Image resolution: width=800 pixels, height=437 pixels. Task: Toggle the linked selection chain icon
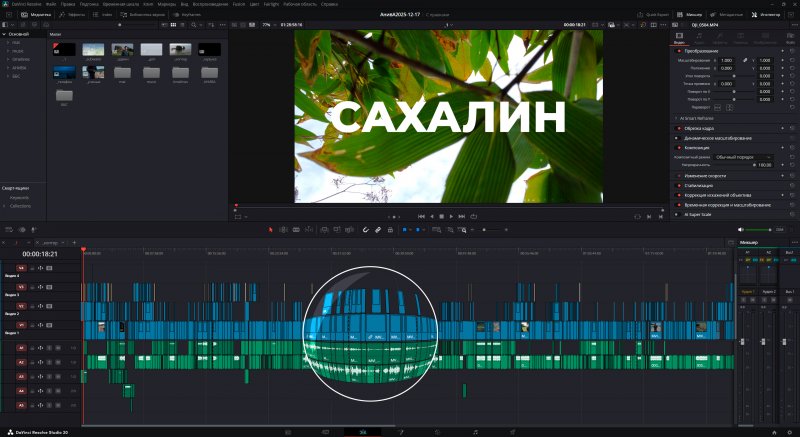point(378,230)
